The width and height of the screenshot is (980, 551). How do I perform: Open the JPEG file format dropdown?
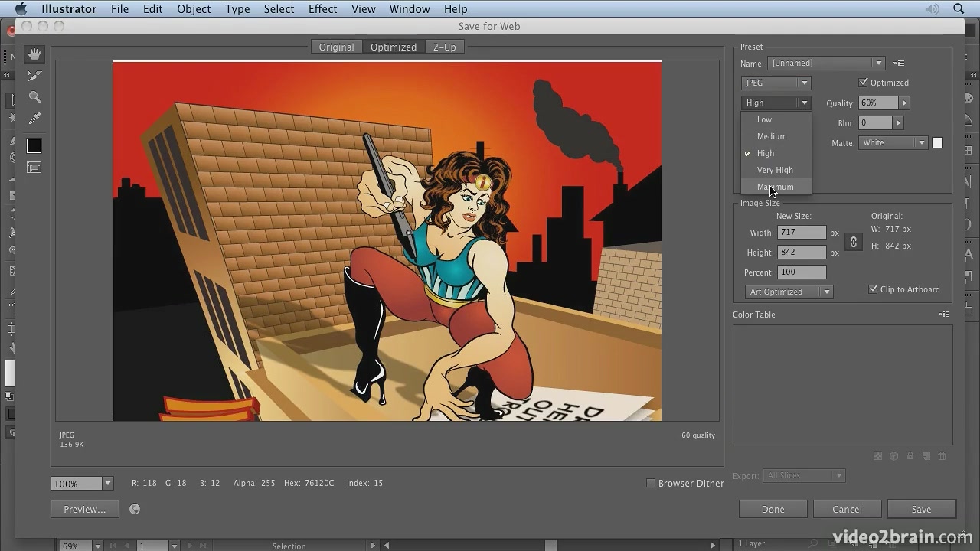click(776, 83)
